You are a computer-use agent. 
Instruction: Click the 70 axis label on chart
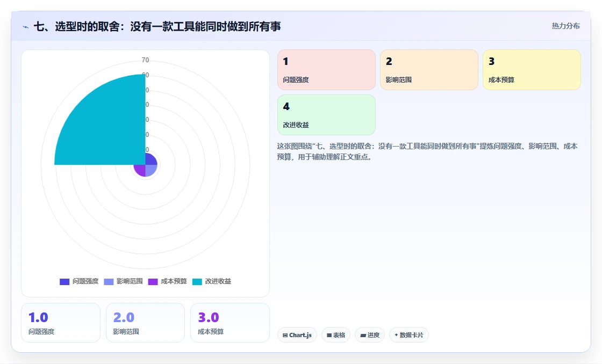click(x=145, y=60)
